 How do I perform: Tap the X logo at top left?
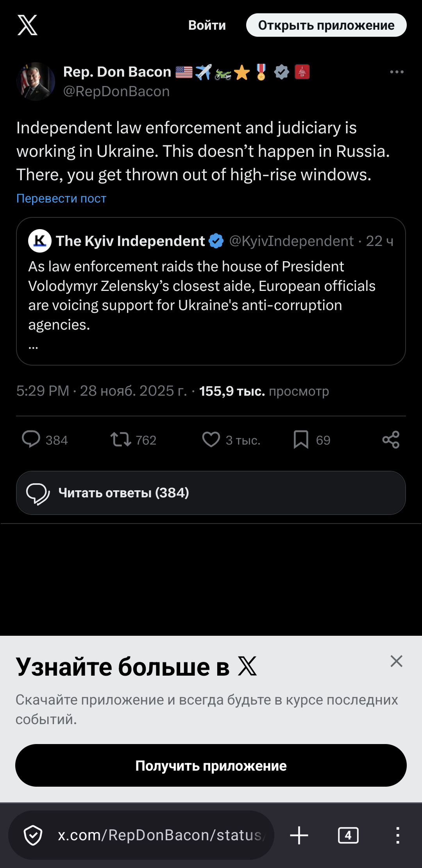tap(27, 25)
